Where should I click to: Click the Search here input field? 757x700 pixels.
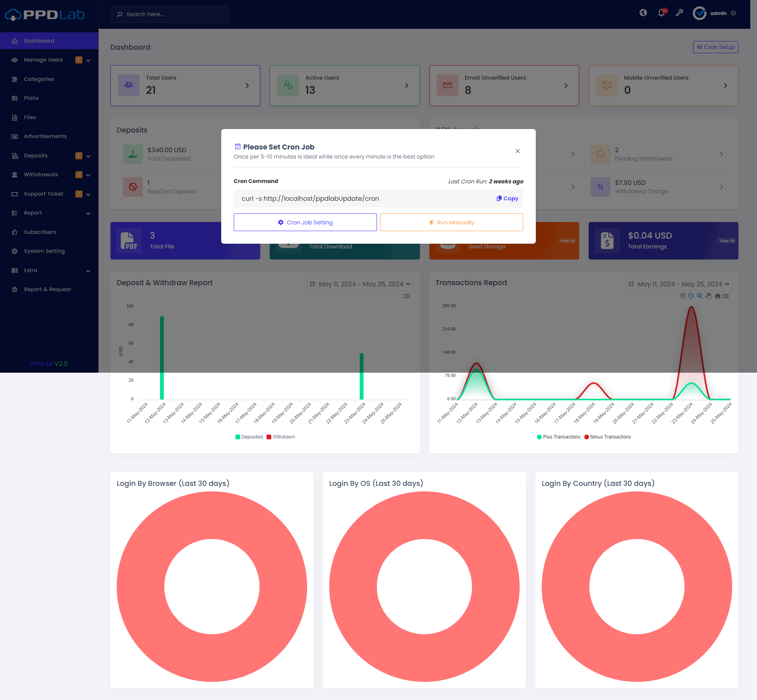[x=170, y=14]
